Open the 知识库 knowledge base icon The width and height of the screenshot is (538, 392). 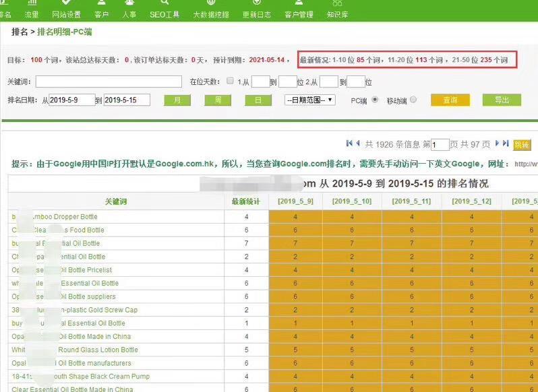[337, 3]
